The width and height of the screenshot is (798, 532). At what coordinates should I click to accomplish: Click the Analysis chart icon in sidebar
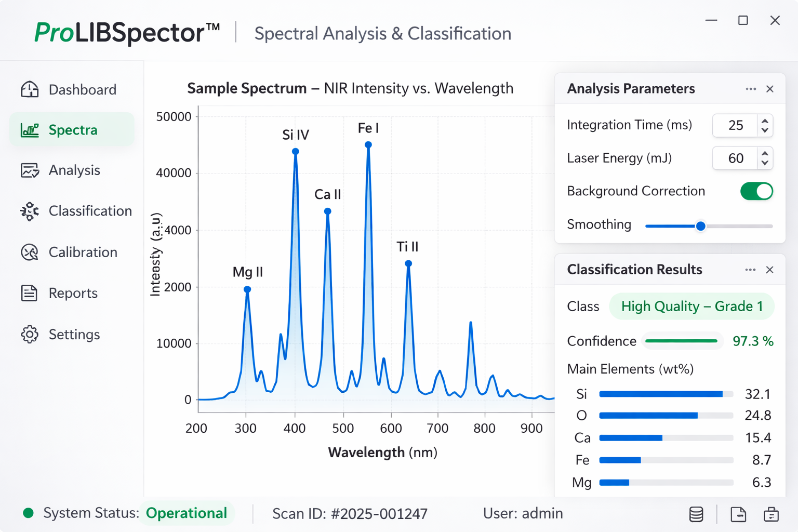pyautogui.click(x=30, y=170)
